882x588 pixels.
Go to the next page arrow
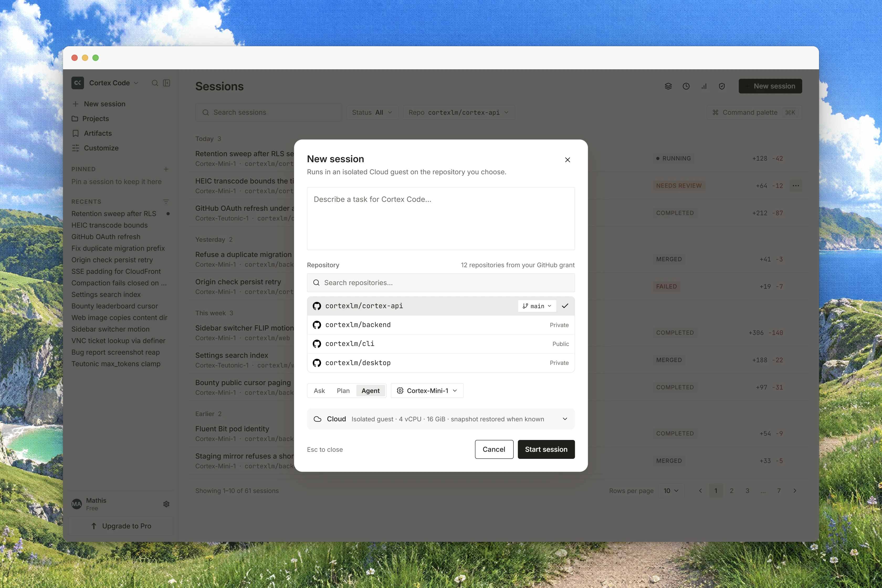pyautogui.click(x=795, y=491)
